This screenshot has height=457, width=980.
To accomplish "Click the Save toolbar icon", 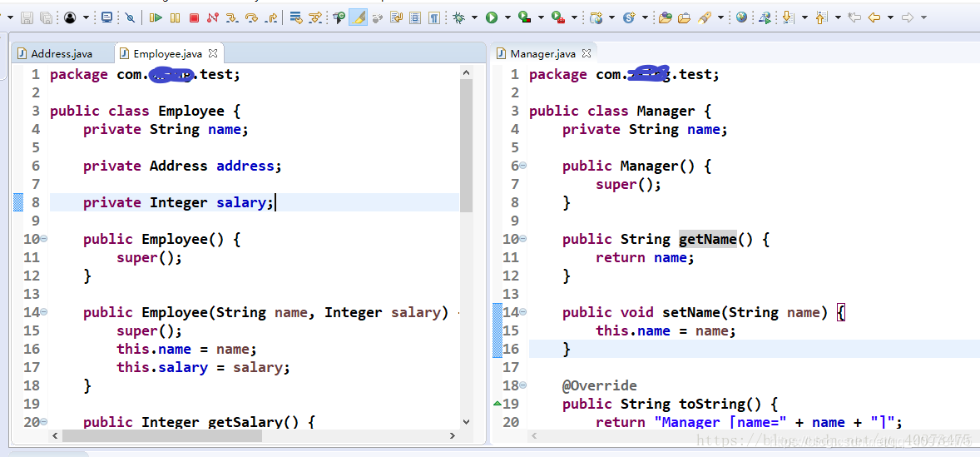I will click(27, 18).
